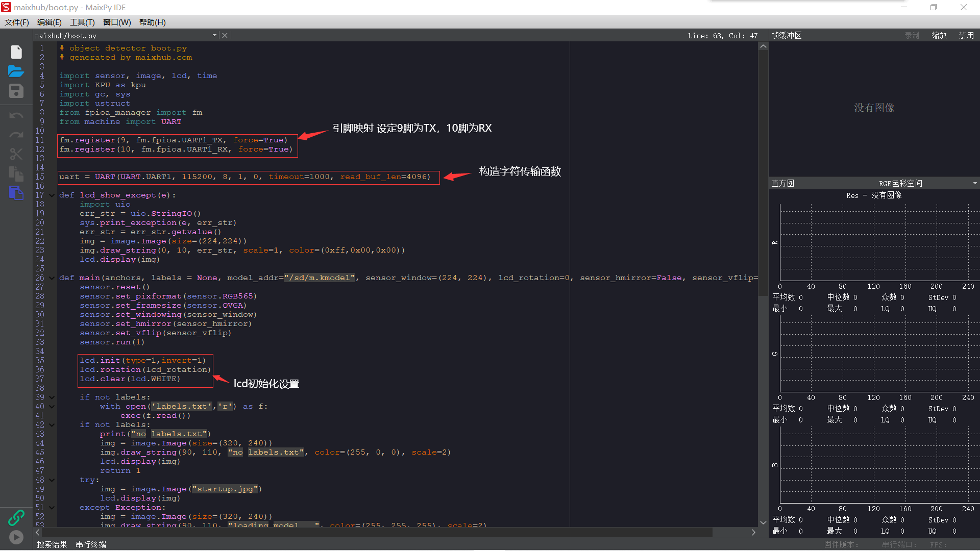Open the 工具(T) menu
This screenshot has height=551, width=980.
click(x=82, y=22)
